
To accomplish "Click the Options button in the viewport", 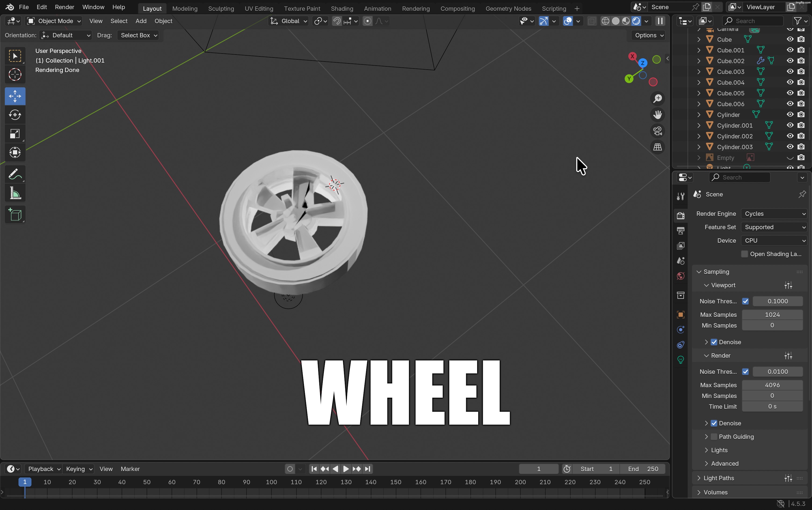I will point(647,35).
